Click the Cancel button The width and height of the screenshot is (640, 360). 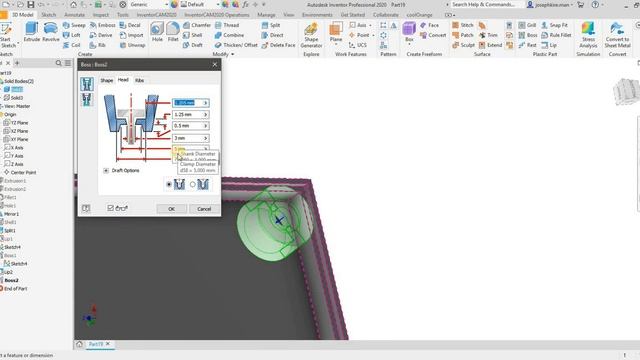point(204,209)
